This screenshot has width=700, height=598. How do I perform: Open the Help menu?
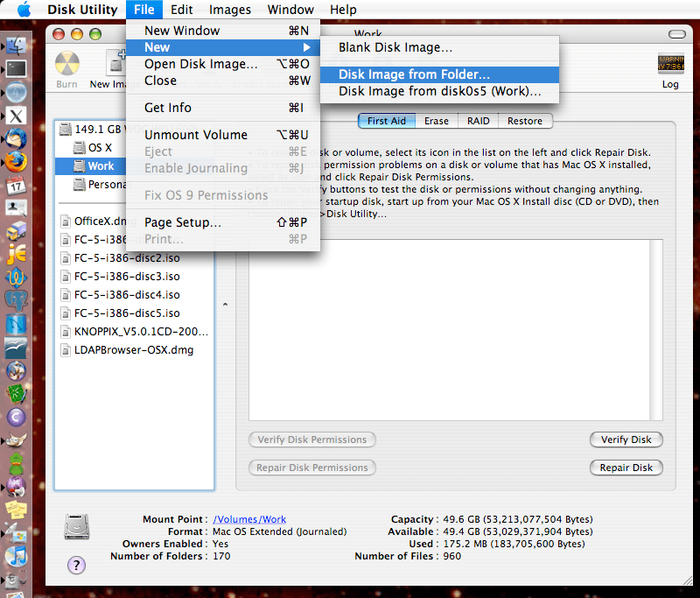point(343,10)
